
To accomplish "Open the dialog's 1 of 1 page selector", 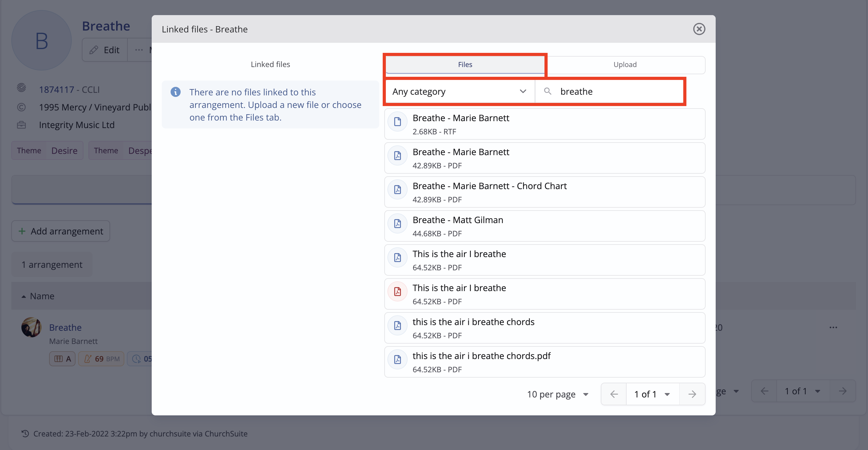I will point(652,394).
